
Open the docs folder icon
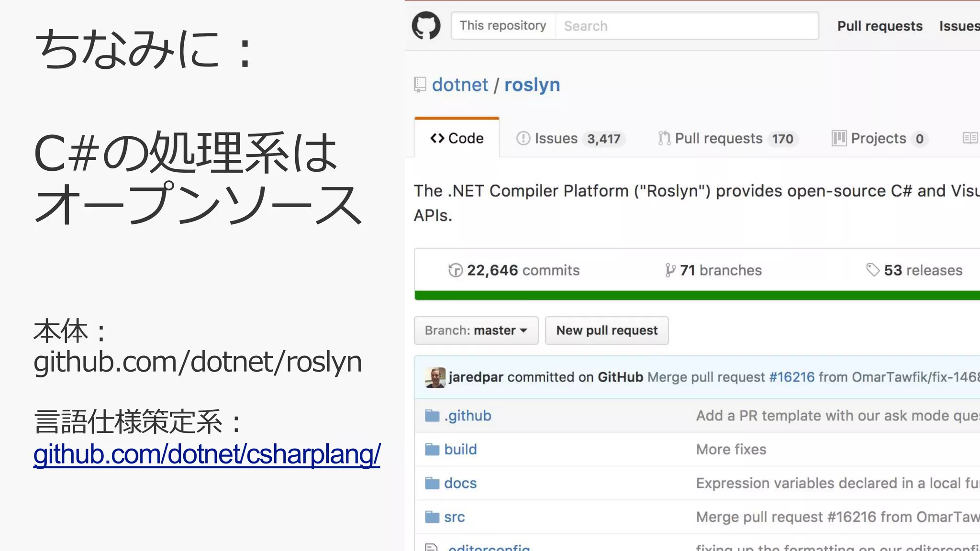432,483
